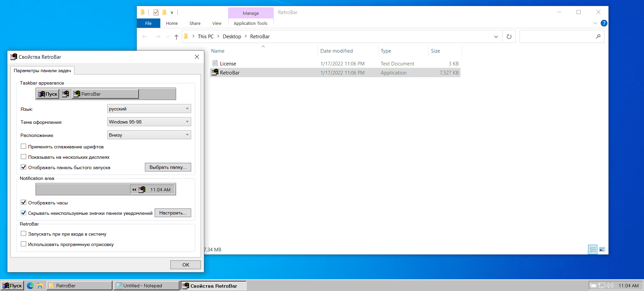
Task: Open File Explorer from the quick launch bar
Action: click(x=40, y=286)
